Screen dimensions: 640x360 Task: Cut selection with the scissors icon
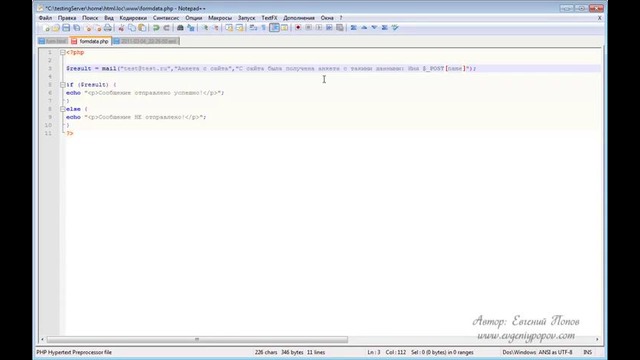[x=121, y=28]
